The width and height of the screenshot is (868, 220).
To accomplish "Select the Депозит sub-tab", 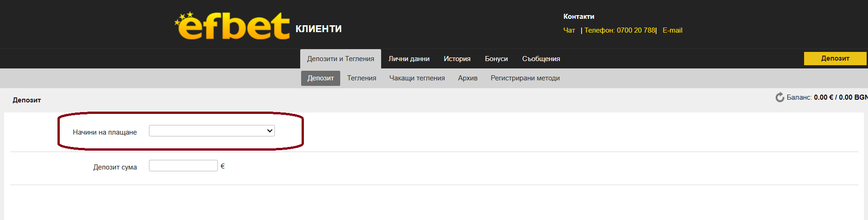I will [x=320, y=78].
